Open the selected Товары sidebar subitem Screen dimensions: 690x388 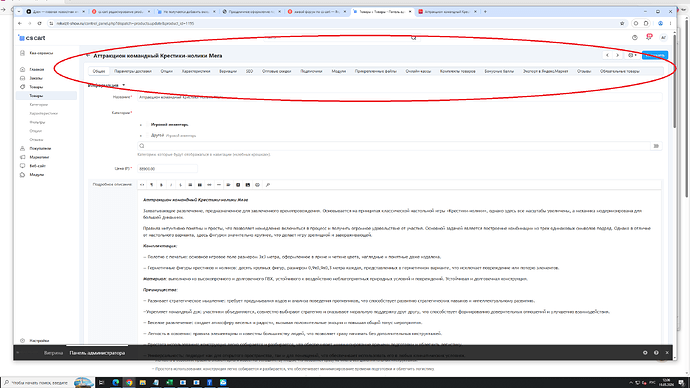(x=46, y=96)
